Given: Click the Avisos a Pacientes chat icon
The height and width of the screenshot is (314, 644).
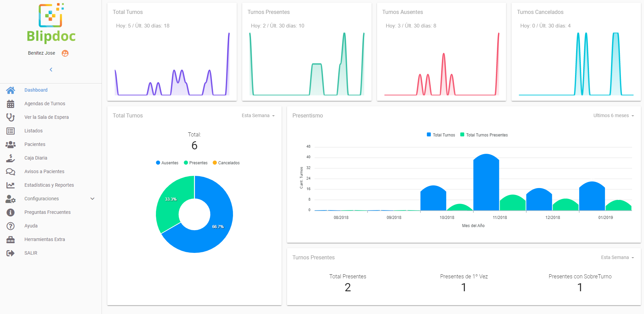Looking at the screenshot, I should point(11,171).
